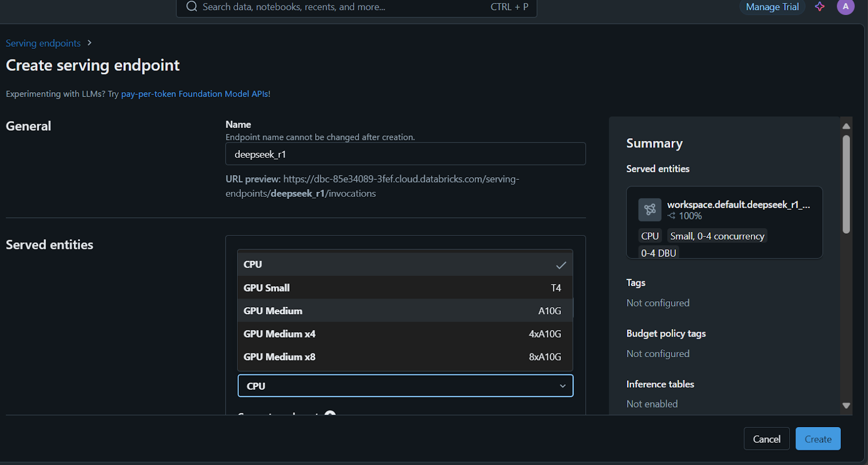The width and height of the screenshot is (868, 465).
Task: Click the search data and notebooks bar
Action: pos(356,7)
